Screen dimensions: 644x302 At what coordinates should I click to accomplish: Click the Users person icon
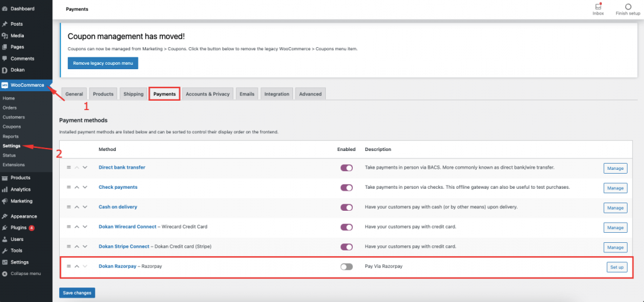coord(4,239)
